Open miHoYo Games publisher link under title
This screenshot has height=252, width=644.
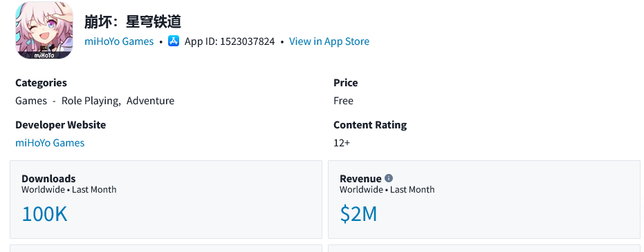tap(119, 41)
